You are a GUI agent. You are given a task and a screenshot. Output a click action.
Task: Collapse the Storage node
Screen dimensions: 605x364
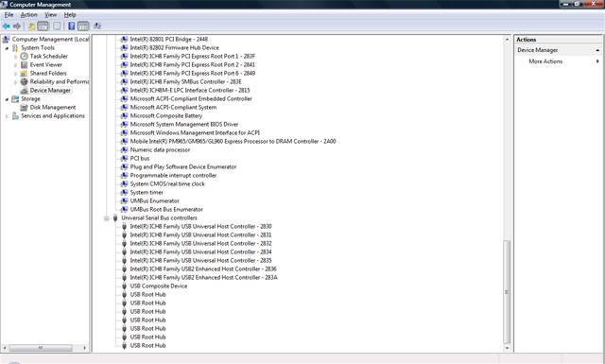click(x=7, y=99)
